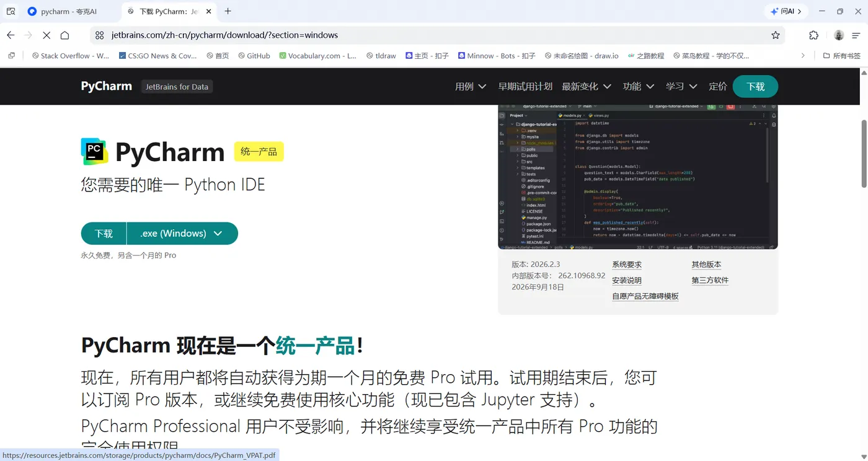The height and width of the screenshot is (461, 868).
Task: Expand the 学习 menu
Action: (x=681, y=87)
